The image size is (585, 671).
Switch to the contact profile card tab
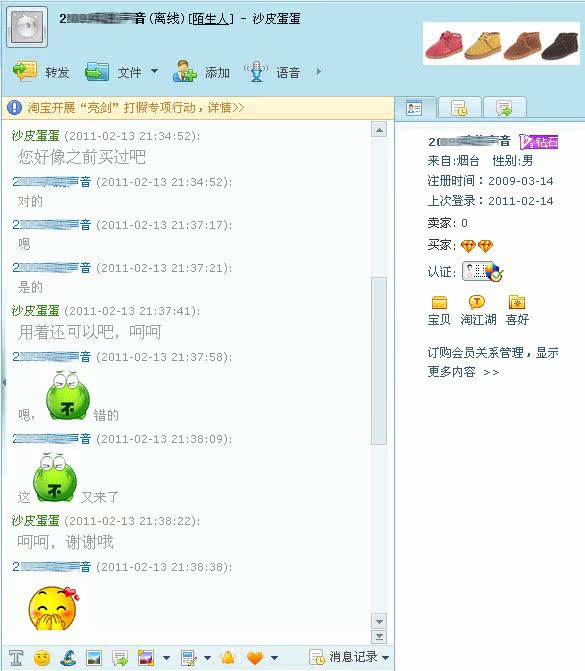pos(415,107)
